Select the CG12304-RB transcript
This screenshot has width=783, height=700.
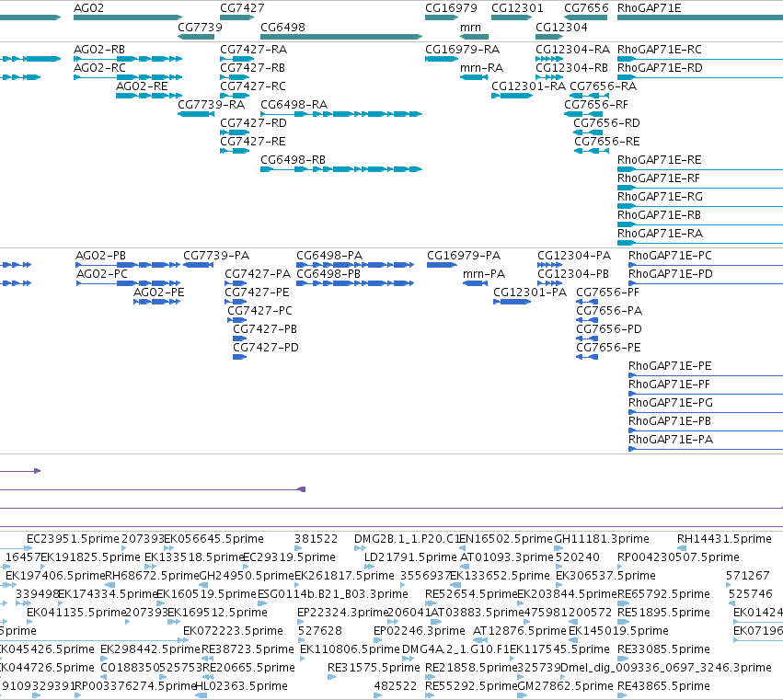pos(549,77)
